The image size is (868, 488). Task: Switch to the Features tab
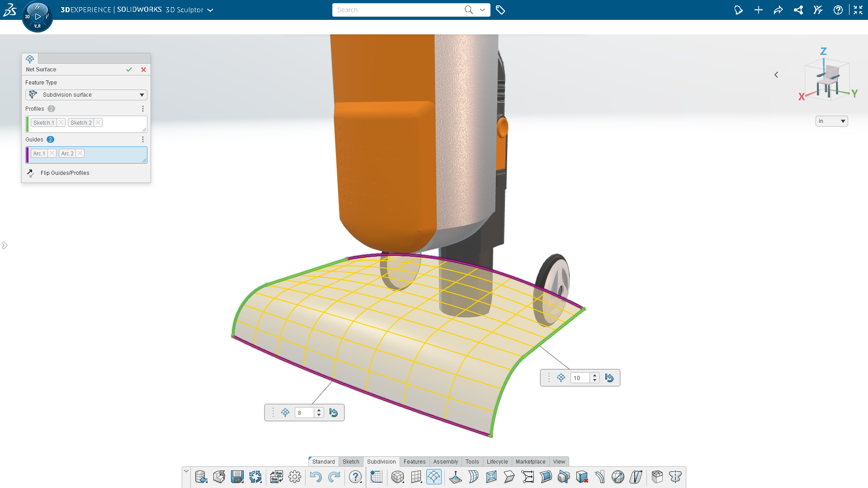point(414,461)
